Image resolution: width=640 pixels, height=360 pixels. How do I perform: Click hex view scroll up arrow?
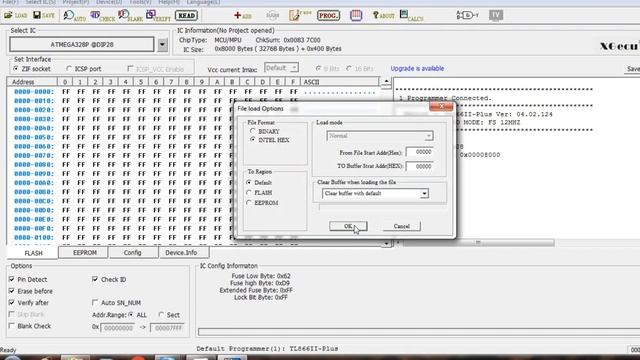386,82
